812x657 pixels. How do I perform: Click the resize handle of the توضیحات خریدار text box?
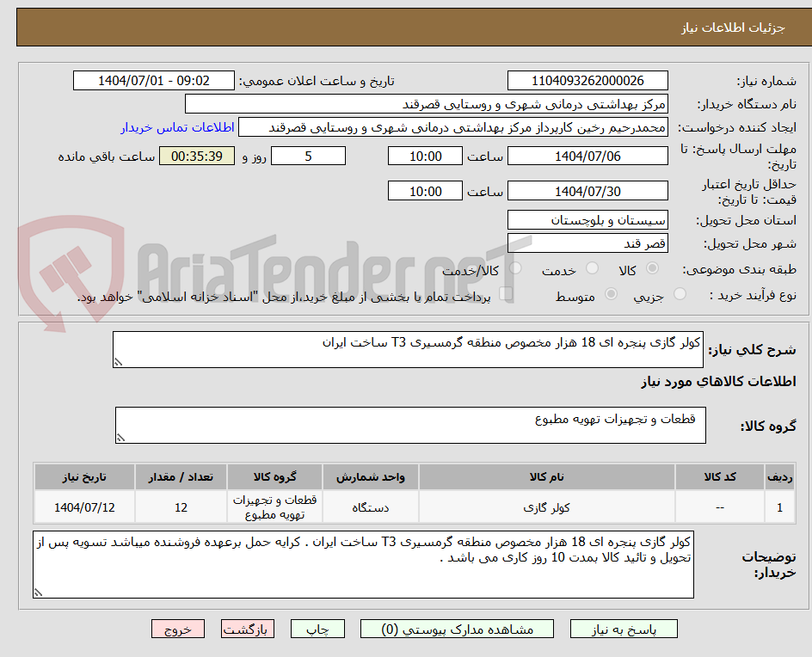point(38,592)
